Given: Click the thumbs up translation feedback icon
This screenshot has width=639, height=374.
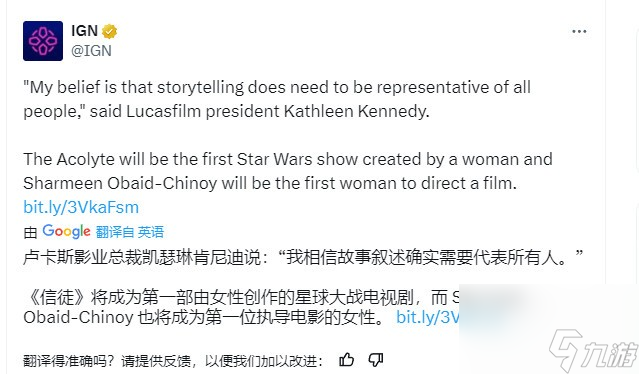Looking at the screenshot, I should pos(346,360).
